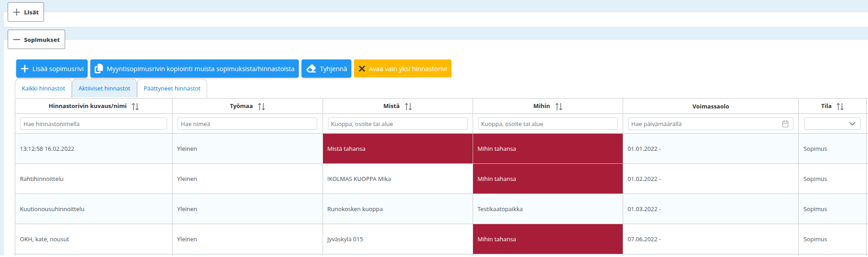This screenshot has height=257, width=868.
Task: Click Lisää sopimusrivi button
Action: point(52,69)
